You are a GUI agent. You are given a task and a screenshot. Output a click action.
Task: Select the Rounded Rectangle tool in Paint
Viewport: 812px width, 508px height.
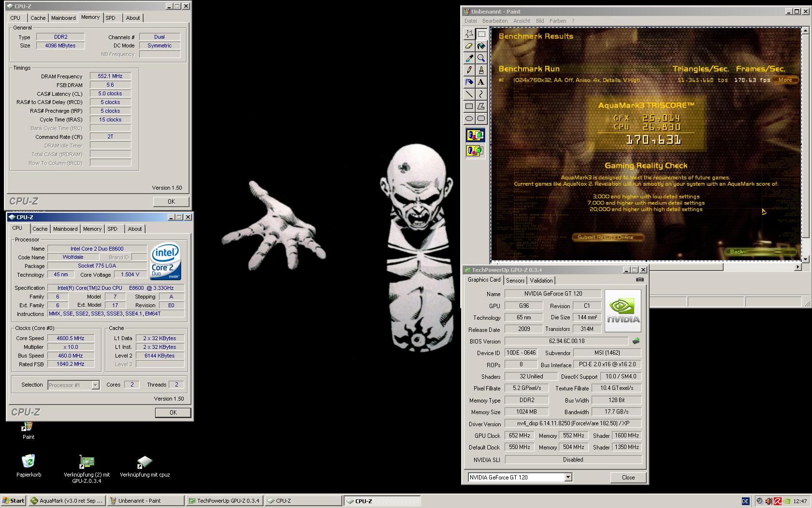point(481,119)
